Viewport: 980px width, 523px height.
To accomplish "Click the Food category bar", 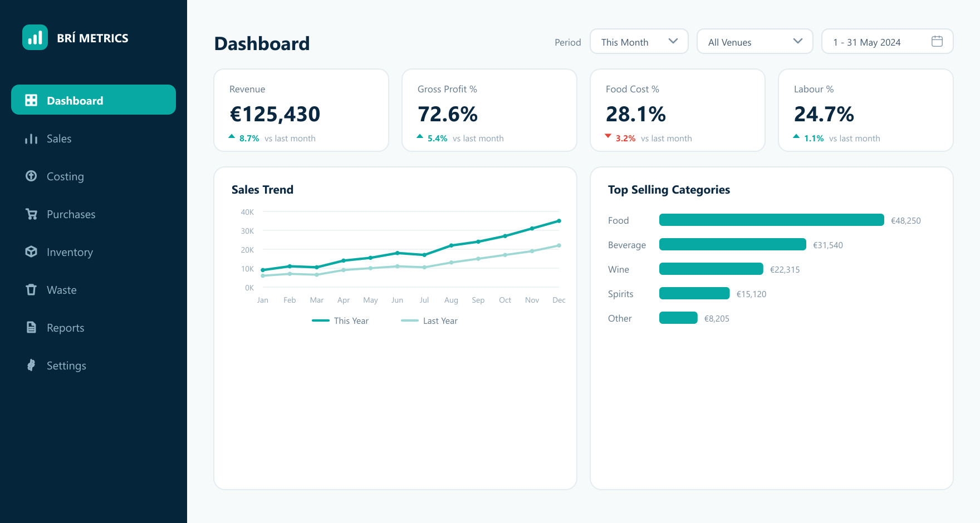I will (772, 220).
